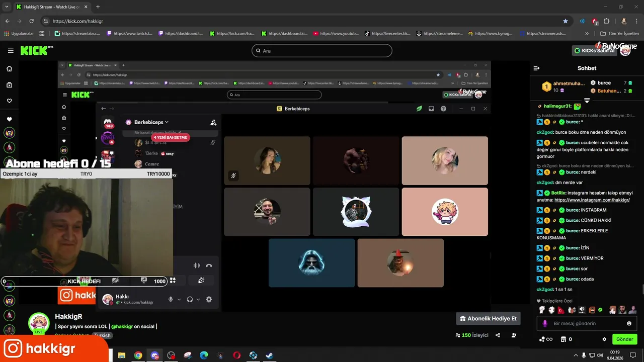
Task: Open a new Chrome tab
Action: (x=98, y=7)
